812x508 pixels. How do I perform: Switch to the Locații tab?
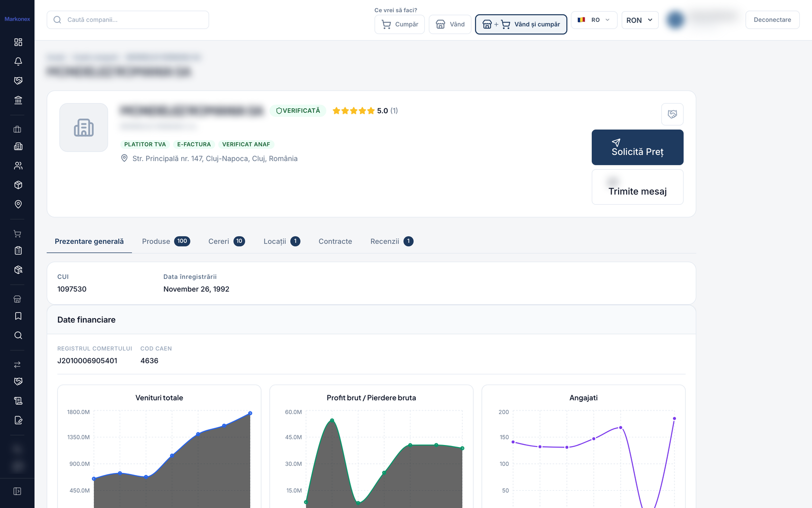[x=282, y=241]
